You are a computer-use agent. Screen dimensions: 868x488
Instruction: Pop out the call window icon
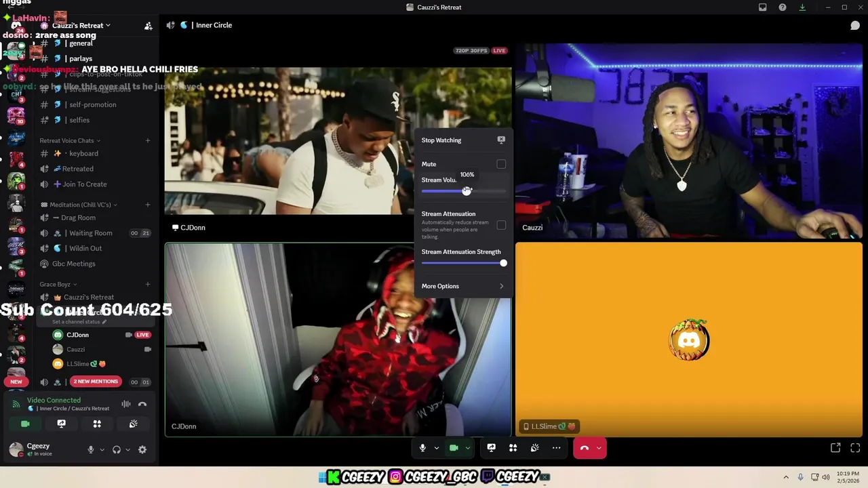(835, 448)
